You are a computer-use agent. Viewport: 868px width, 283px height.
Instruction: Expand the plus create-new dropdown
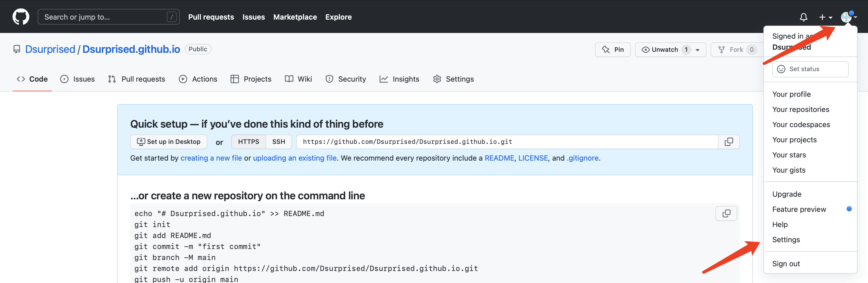click(825, 17)
